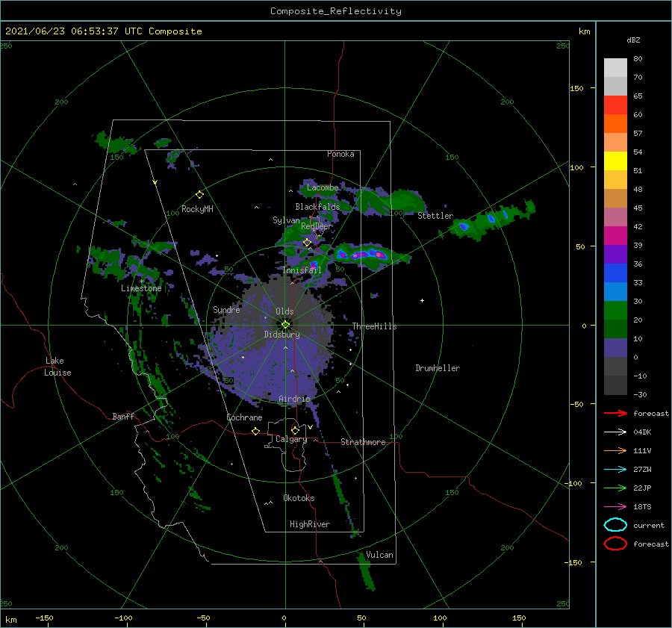
Task: Click the Stettler city label
Action: point(435,216)
